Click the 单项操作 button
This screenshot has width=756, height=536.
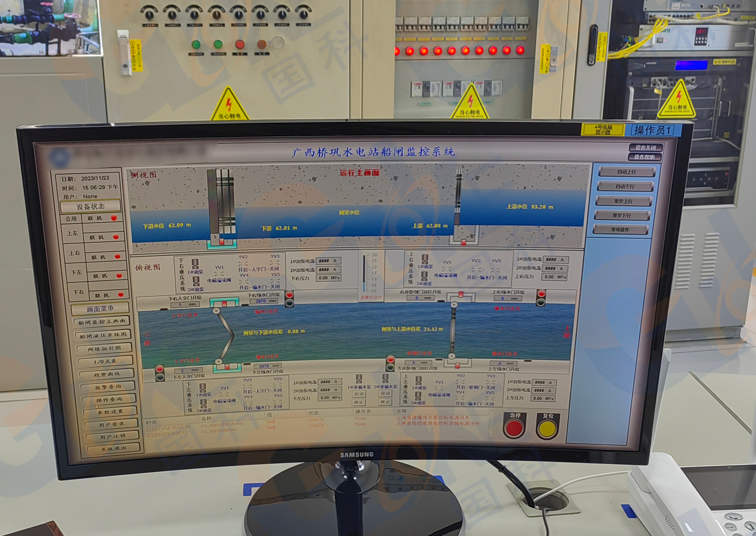[620, 230]
